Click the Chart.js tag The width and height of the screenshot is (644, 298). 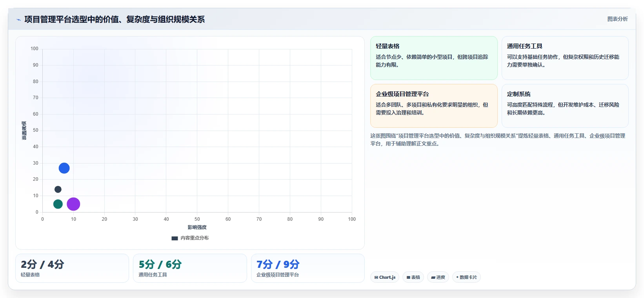point(385,277)
